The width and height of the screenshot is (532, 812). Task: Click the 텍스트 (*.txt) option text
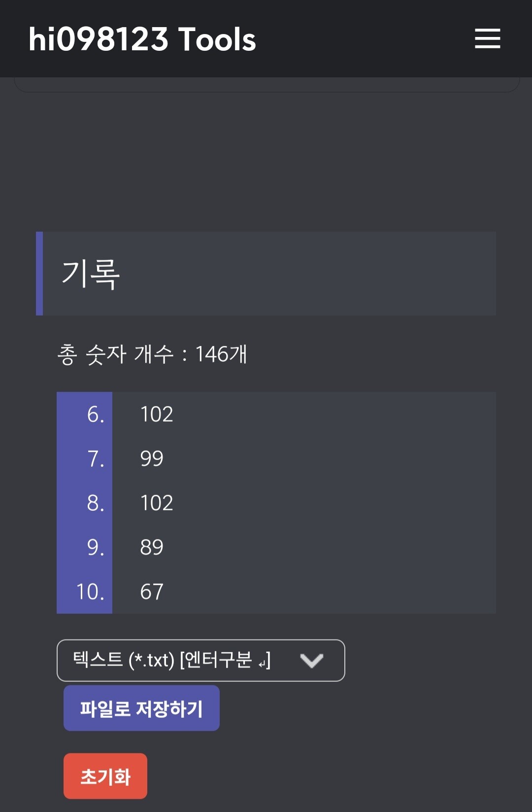coord(124,660)
